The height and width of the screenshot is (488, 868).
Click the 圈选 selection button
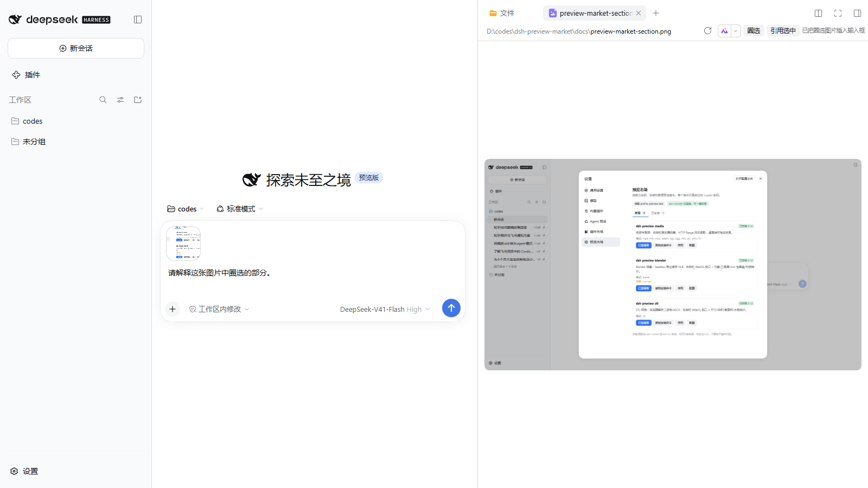(754, 31)
